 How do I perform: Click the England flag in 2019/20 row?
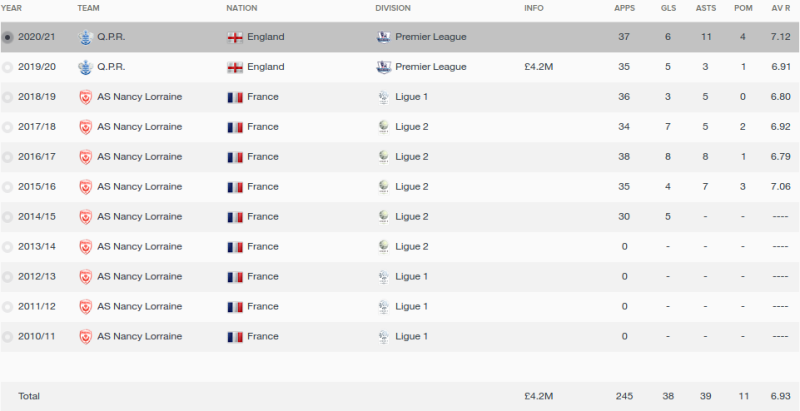point(235,67)
